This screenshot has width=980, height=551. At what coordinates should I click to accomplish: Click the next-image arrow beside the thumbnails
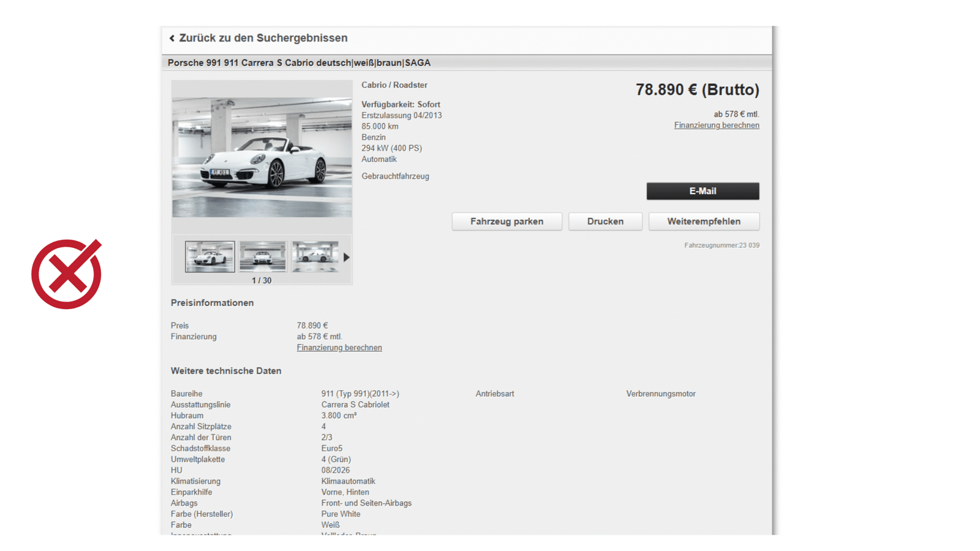pyautogui.click(x=347, y=257)
